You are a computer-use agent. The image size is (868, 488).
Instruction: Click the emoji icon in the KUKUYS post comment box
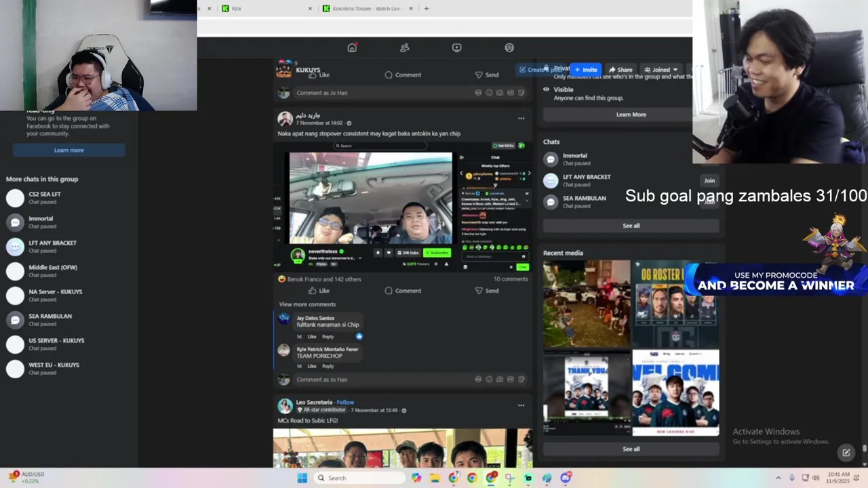(x=489, y=93)
